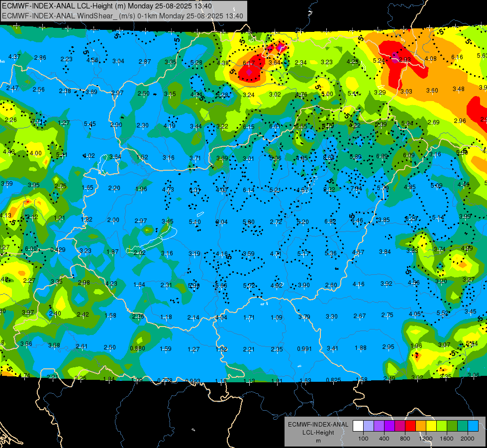Click the wind shear value 0.825

pos(334,380)
